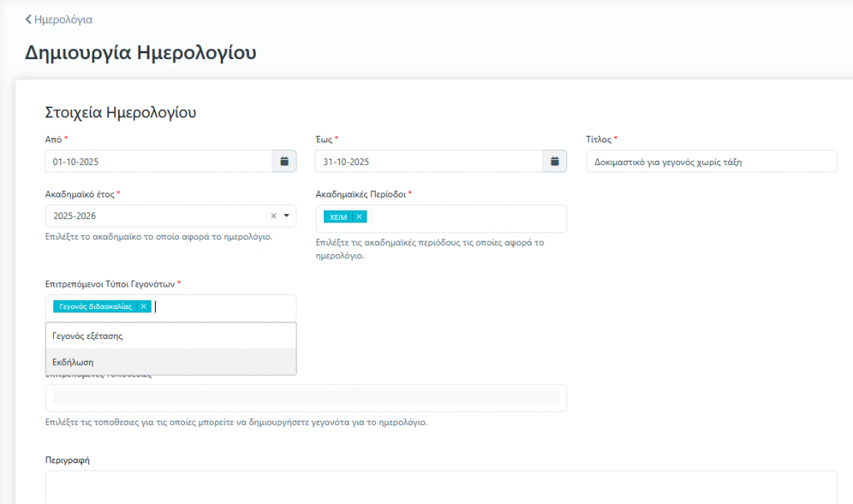Viewport: 853px width, 504px height.
Task: Open the calendar picker for Έως date
Action: (x=555, y=162)
